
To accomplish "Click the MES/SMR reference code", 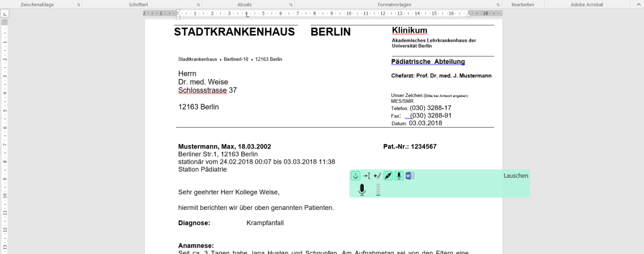I will [x=402, y=102].
